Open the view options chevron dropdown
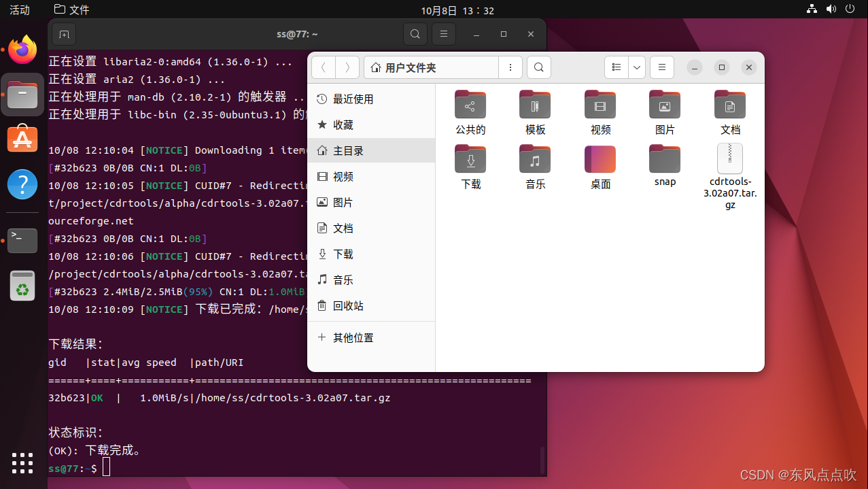 [x=636, y=67]
